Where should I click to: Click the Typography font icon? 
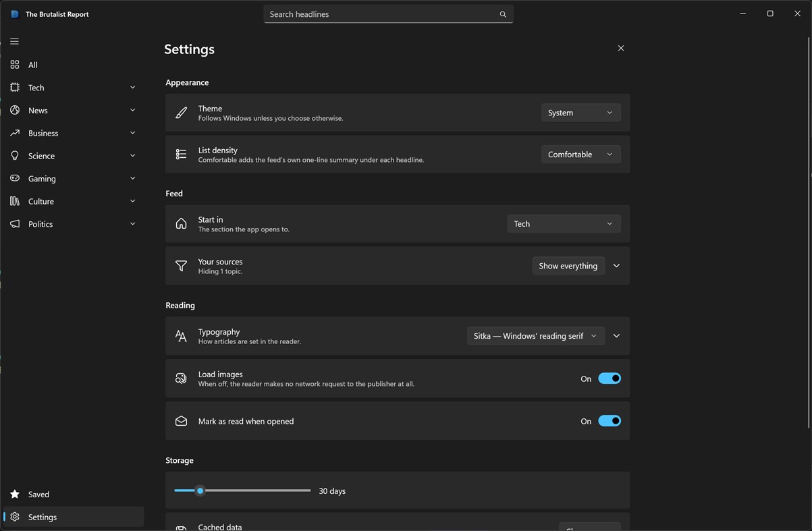pyautogui.click(x=181, y=336)
